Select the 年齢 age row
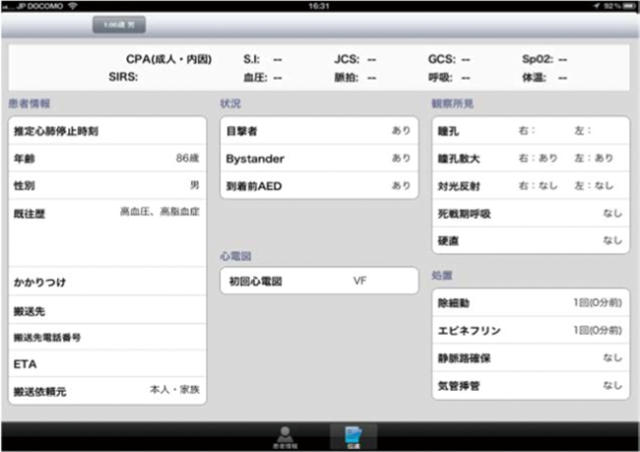 click(107, 158)
